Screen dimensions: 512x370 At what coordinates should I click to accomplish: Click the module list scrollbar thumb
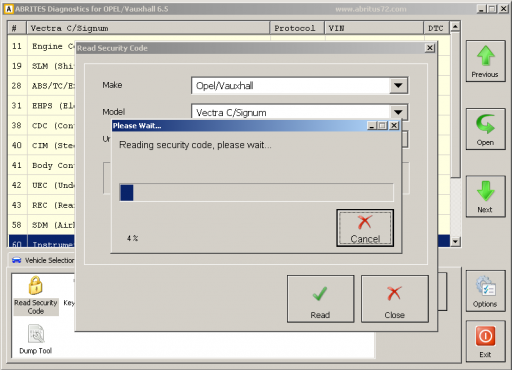[455, 105]
